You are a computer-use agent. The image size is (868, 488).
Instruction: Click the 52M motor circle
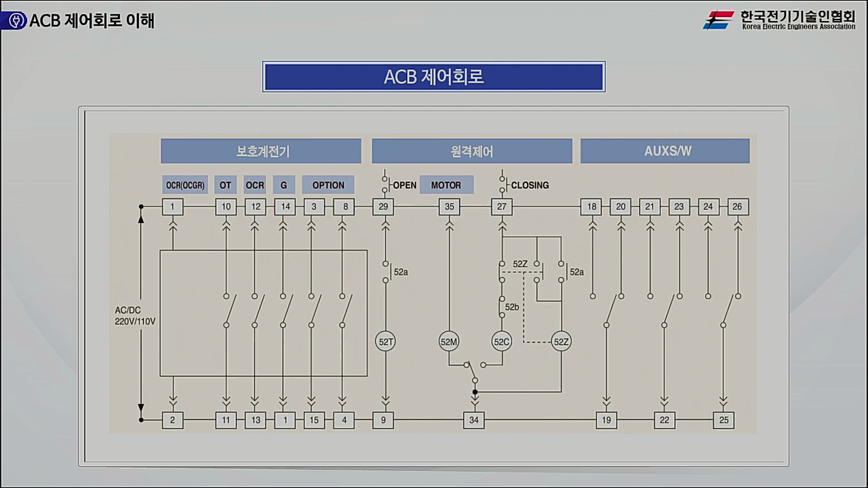[x=449, y=342]
